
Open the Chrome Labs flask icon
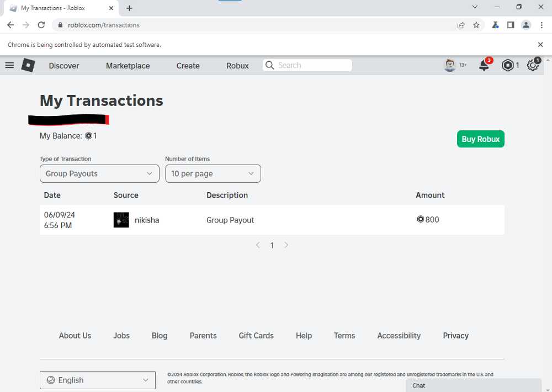[x=495, y=25]
